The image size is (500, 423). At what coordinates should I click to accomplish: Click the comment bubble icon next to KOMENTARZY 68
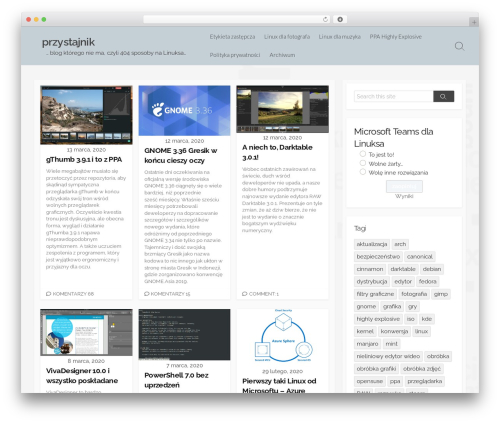coord(48,294)
